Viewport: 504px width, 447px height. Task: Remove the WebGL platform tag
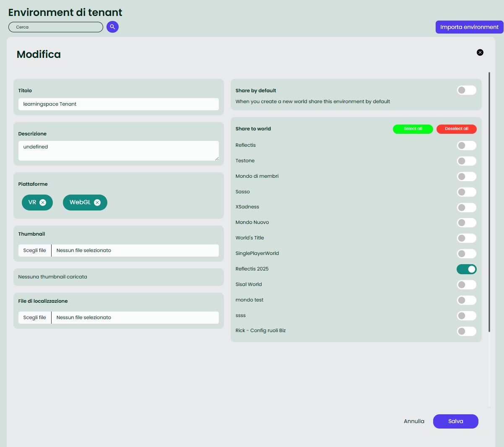click(x=97, y=202)
